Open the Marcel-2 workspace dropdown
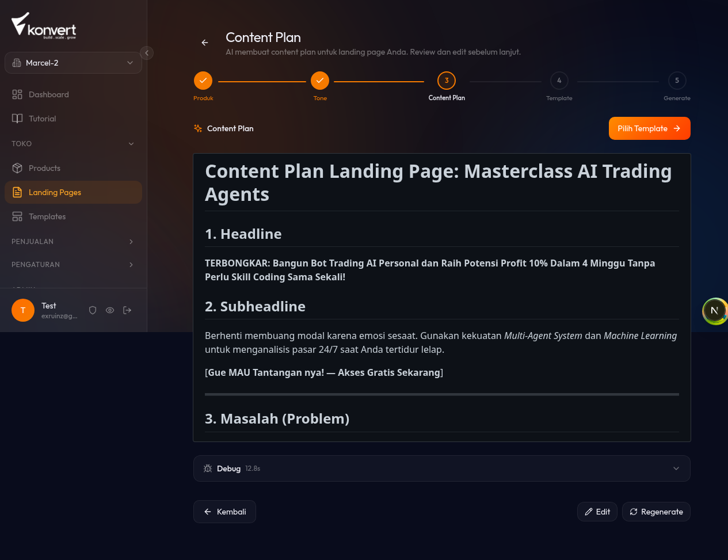Viewport: 728px width, 560px height. tap(73, 63)
